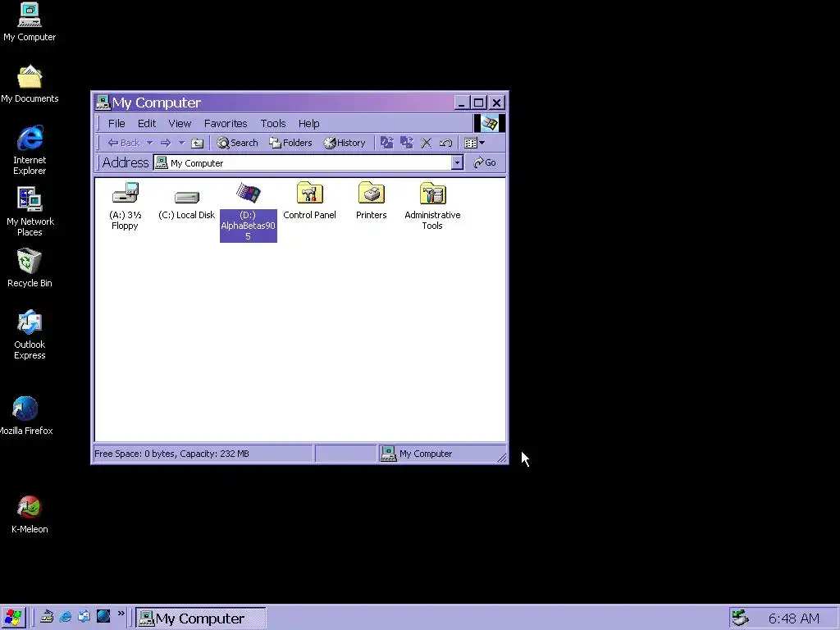
Task: Open the Favorites menu
Action: [x=226, y=123]
